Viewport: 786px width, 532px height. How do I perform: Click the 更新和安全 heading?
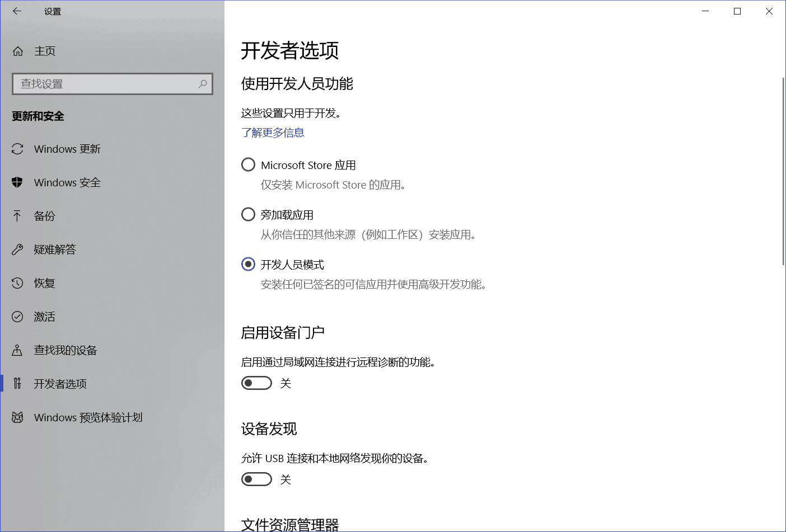(38, 116)
